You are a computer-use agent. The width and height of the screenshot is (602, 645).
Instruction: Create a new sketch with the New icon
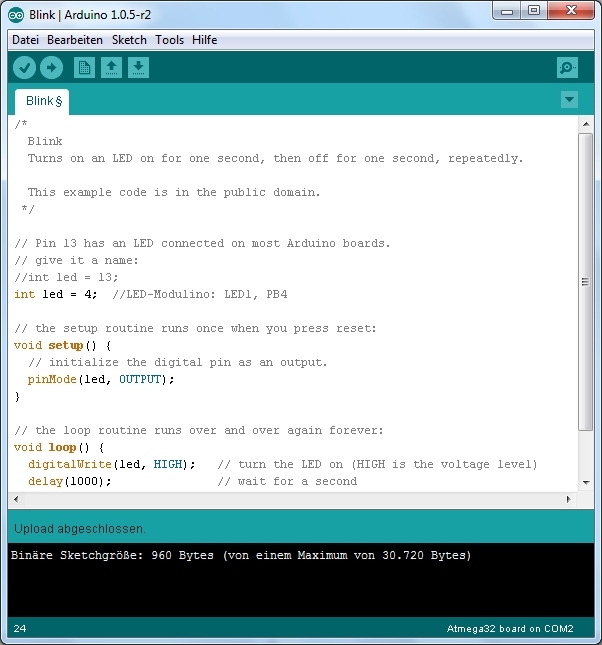(85, 67)
